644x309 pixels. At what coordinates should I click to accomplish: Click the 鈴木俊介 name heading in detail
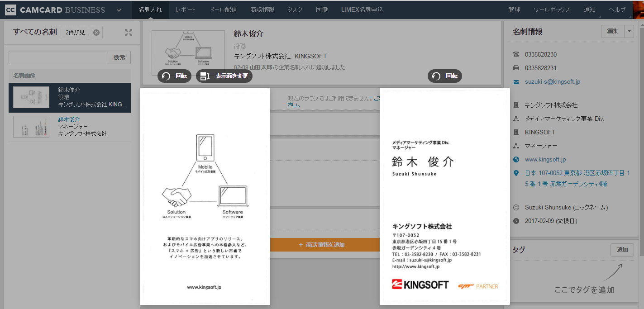[x=248, y=34]
